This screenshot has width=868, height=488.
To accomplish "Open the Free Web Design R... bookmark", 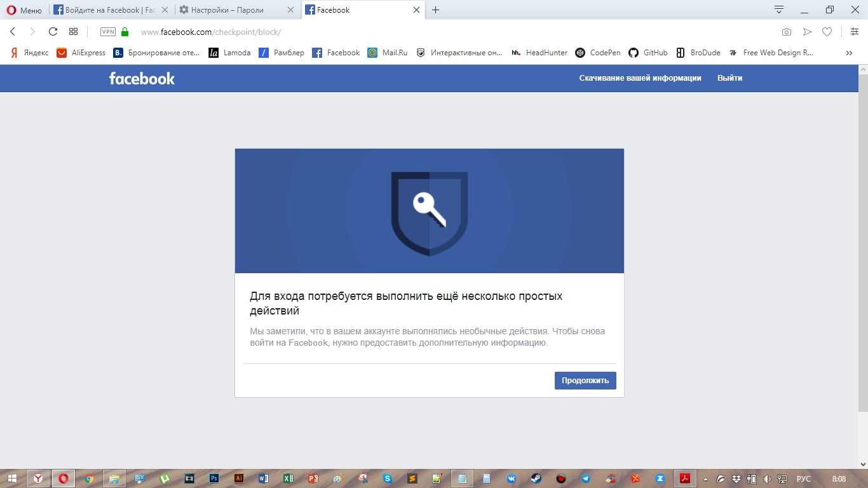I will click(x=771, y=53).
